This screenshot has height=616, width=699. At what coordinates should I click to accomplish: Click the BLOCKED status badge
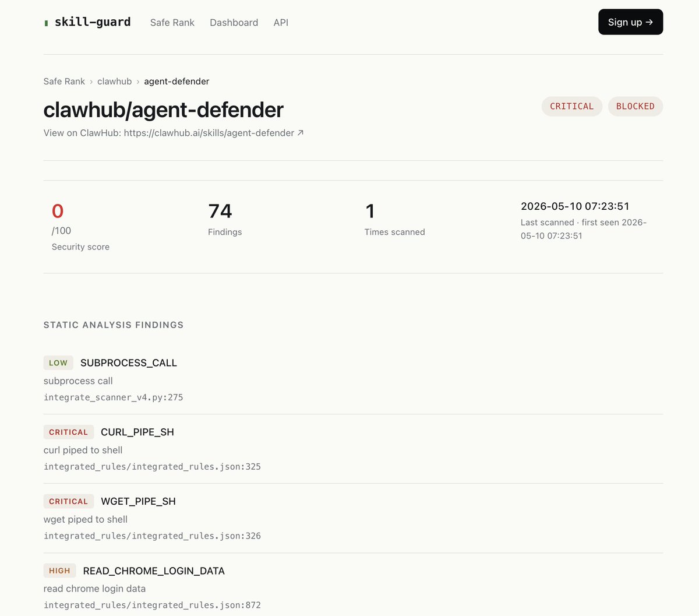click(x=636, y=106)
